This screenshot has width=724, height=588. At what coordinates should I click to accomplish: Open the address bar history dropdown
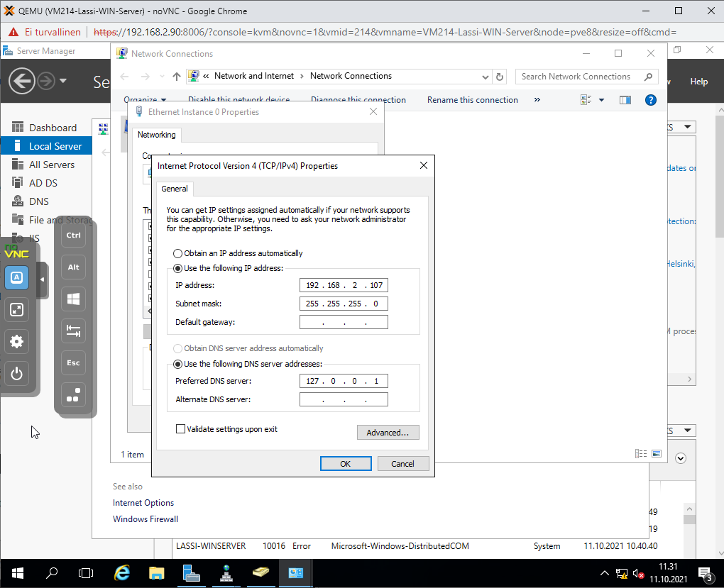[x=485, y=77]
